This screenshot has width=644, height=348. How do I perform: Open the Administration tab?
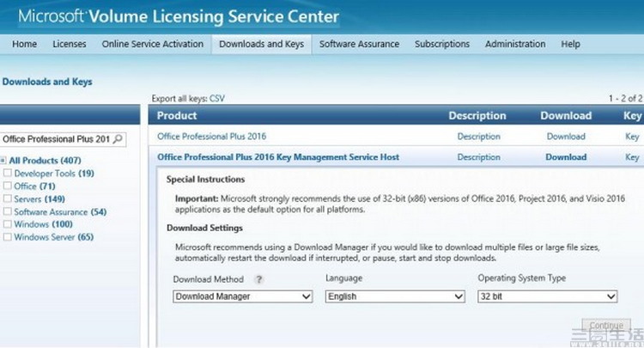515,44
